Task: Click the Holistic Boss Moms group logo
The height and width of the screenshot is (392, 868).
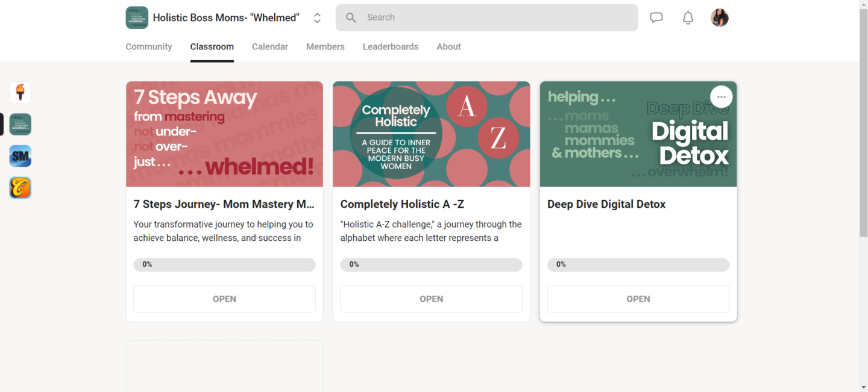Action: 137,17
